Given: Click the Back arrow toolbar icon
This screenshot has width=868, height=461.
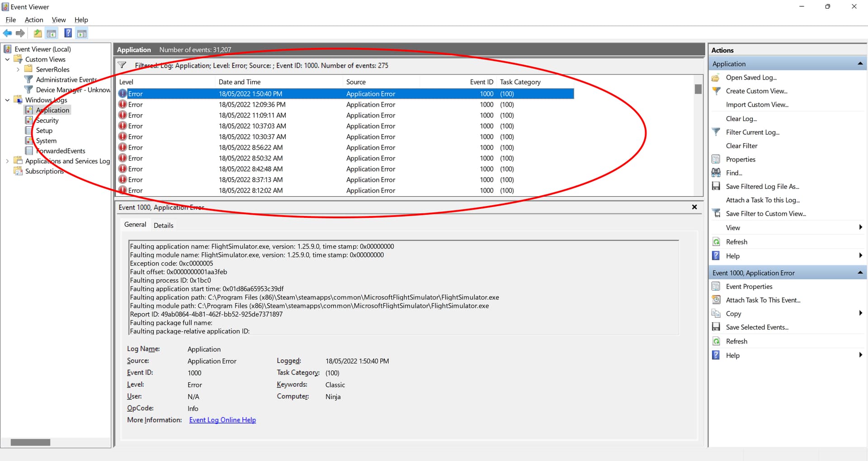Looking at the screenshot, I should click(7, 33).
